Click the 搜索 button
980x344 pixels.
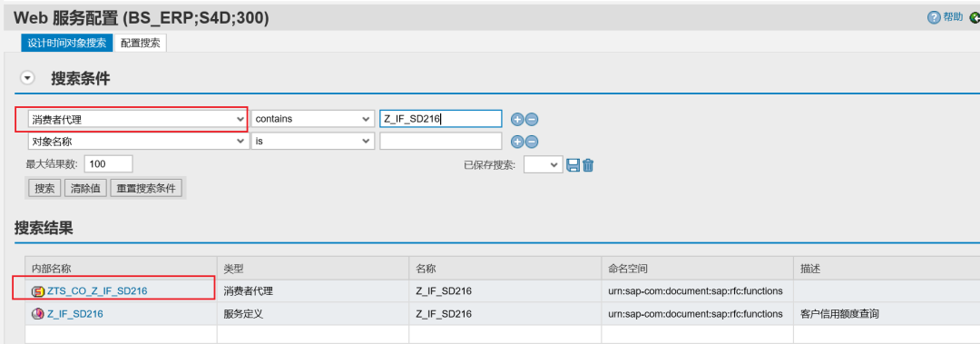(x=44, y=188)
